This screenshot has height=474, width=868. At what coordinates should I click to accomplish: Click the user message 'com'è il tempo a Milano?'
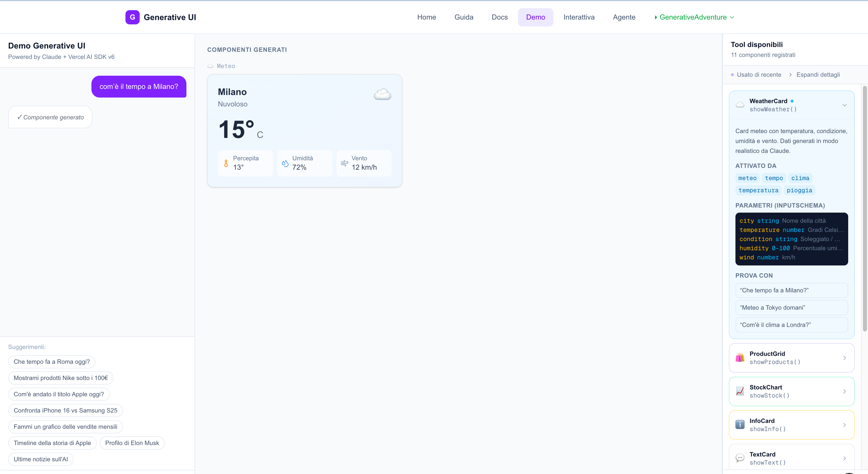[x=138, y=86]
